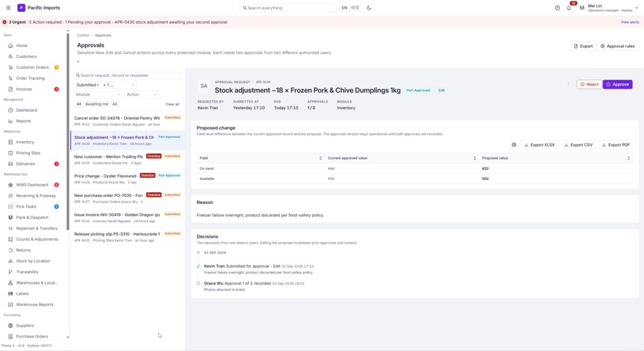This screenshot has height=351, width=644.
Task: Select the Awaiting me filter tab
Action: click(97, 104)
